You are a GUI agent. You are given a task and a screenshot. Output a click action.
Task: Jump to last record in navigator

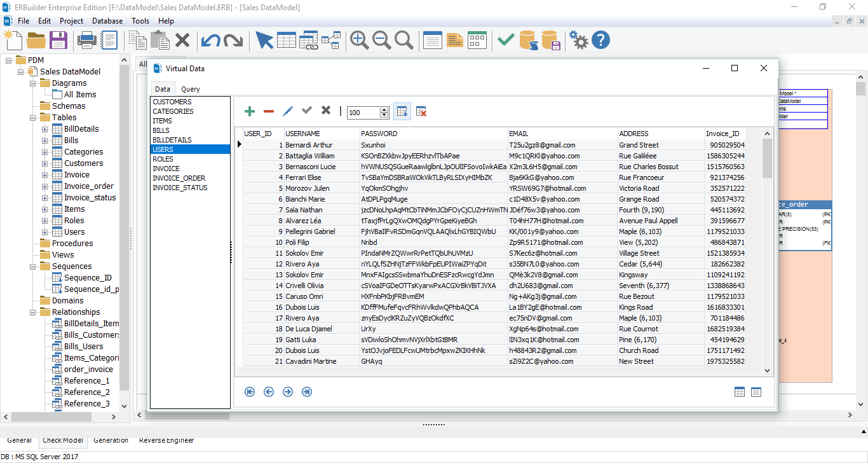point(307,392)
